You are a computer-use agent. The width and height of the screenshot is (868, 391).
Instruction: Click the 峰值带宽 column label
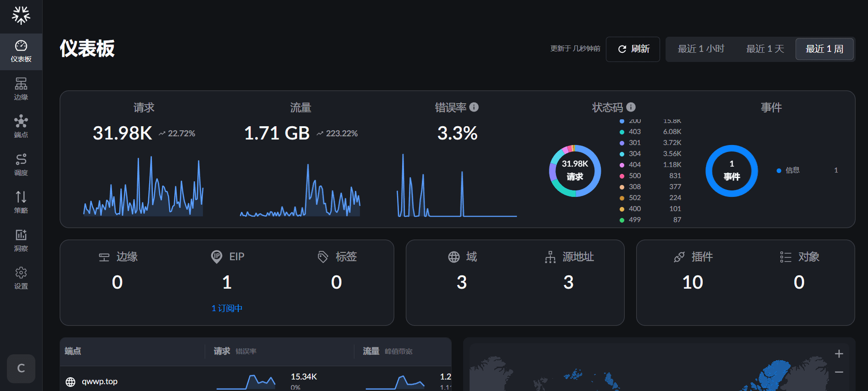[x=398, y=352]
